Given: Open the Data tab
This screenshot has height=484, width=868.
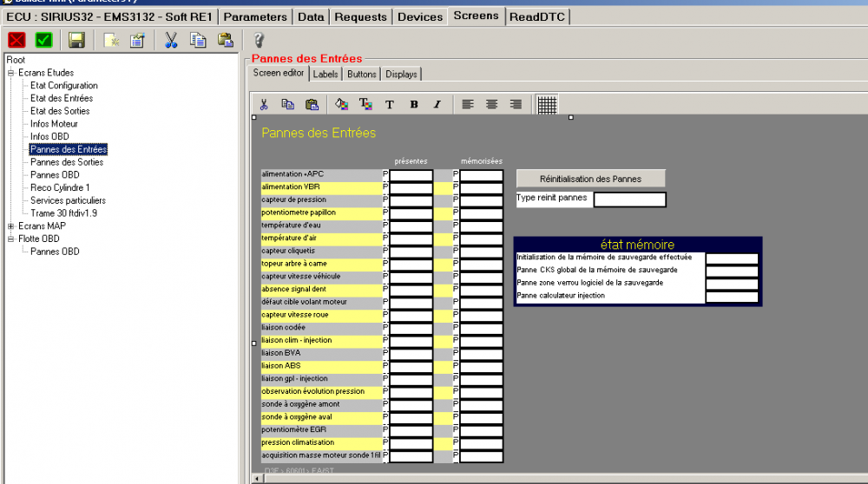Looking at the screenshot, I should click(311, 17).
